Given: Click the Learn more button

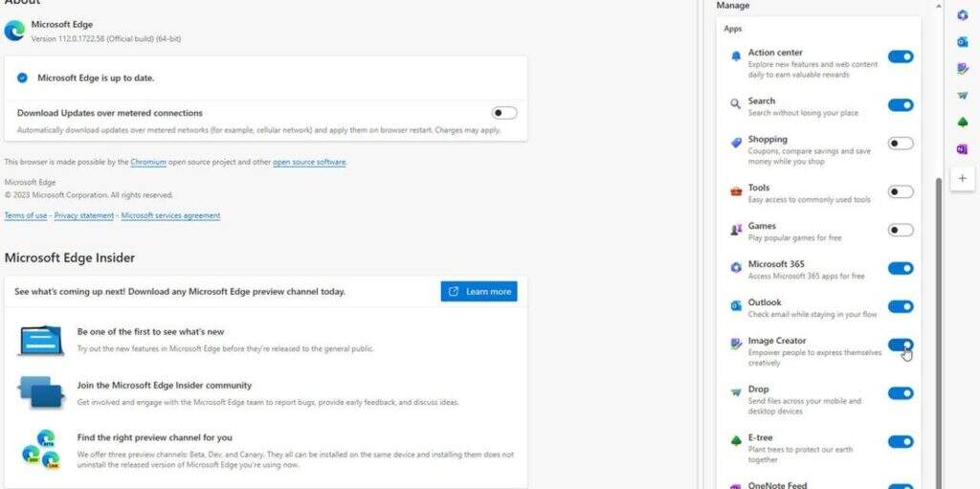Looking at the screenshot, I should (479, 292).
